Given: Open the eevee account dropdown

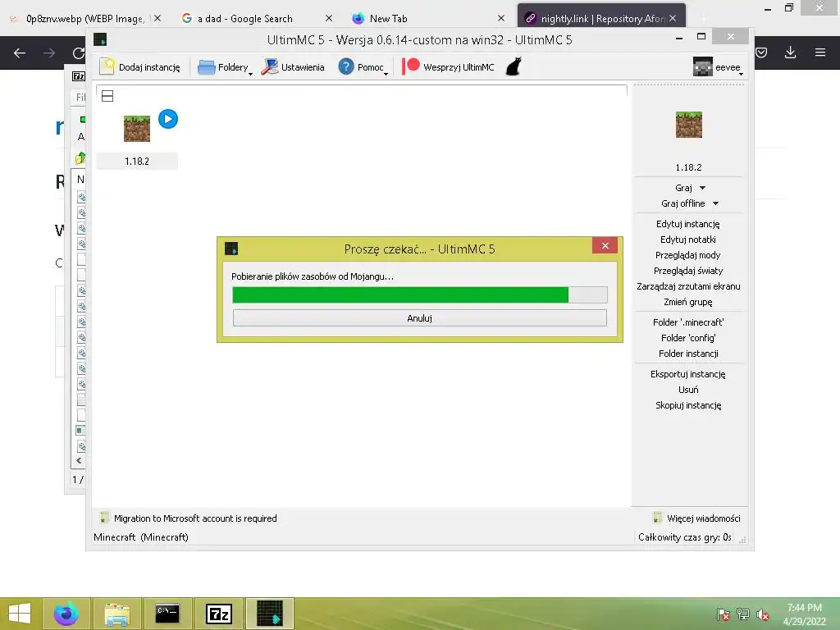Looking at the screenshot, I should (718, 67).
